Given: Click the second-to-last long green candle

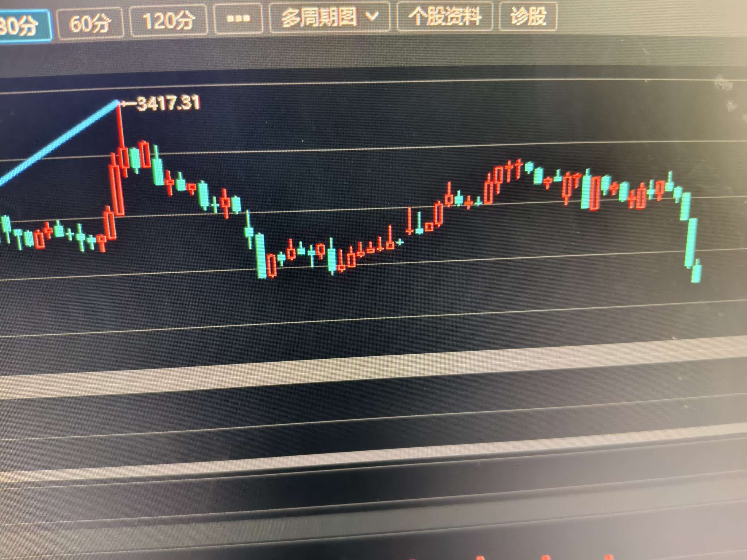Looking at the screenshot, I should [691, 242].
